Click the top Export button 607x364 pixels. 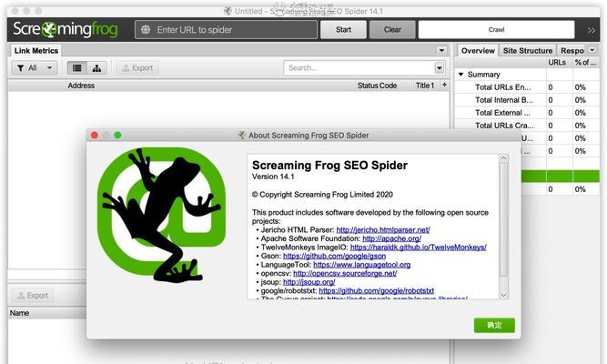[x=137, y=68]
